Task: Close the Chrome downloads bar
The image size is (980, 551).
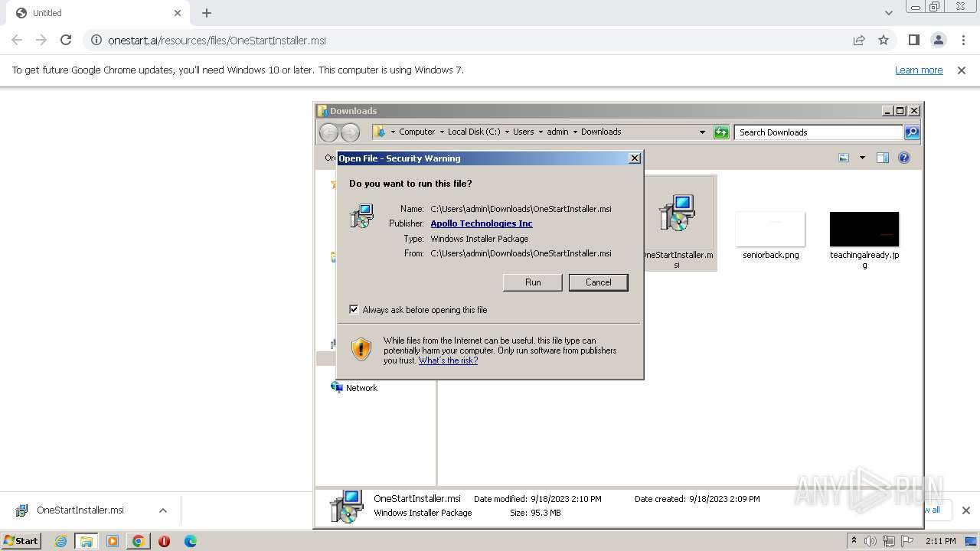Action: pyautogui.click(x=965, y=510)
